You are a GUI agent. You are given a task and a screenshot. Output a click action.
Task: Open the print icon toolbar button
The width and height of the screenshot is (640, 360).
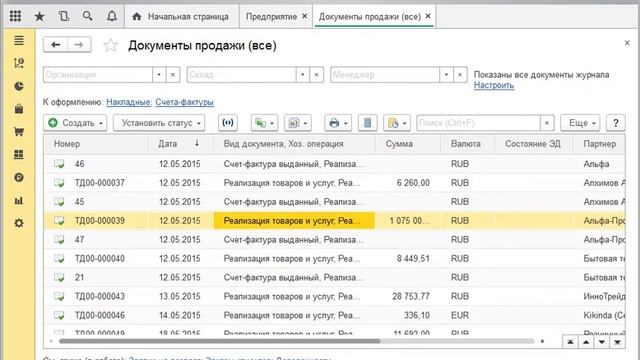point(338,123)
